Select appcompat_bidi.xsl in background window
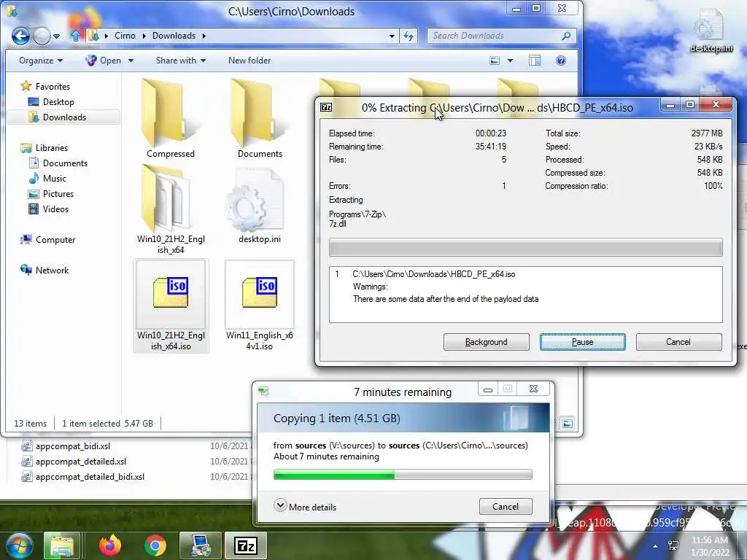This screenshot has height=560, width=747. (66, 446)
